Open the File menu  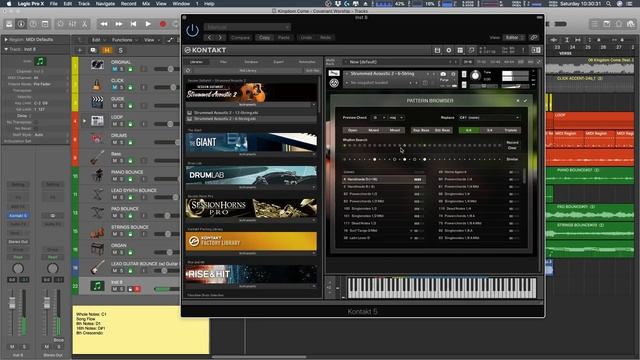point(53,4)
